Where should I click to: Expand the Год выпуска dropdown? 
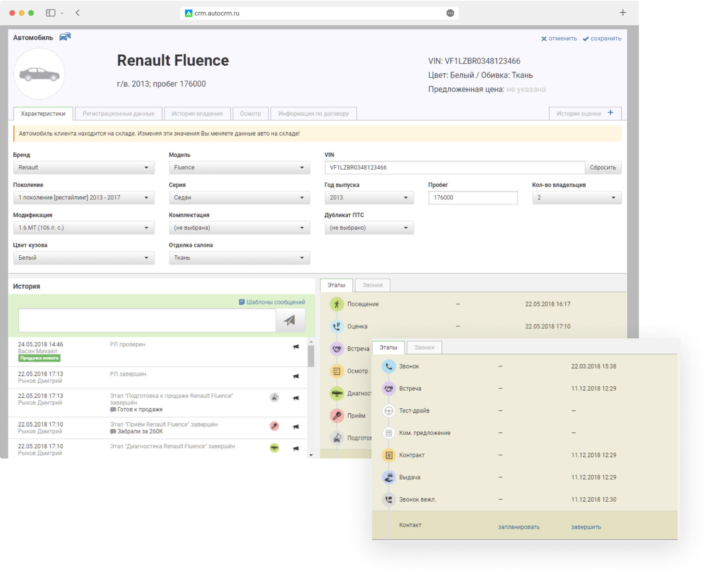pos(370,198)
